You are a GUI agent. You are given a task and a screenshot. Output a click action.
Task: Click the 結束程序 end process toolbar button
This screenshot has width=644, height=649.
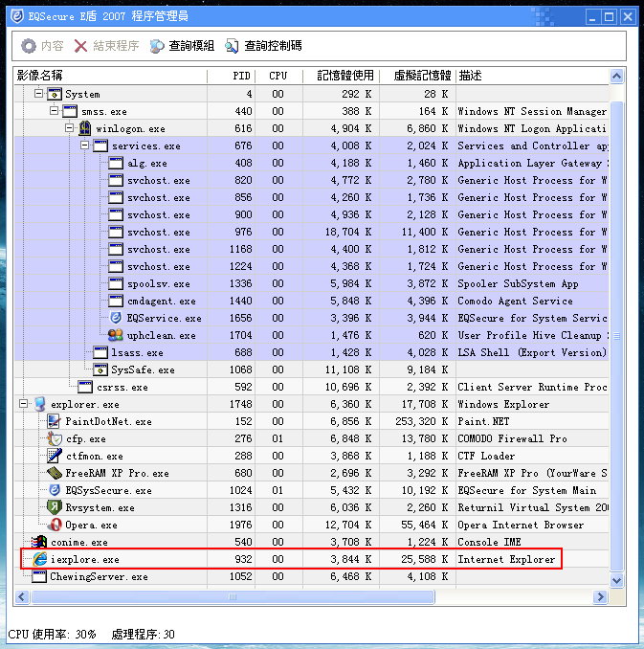107,46
